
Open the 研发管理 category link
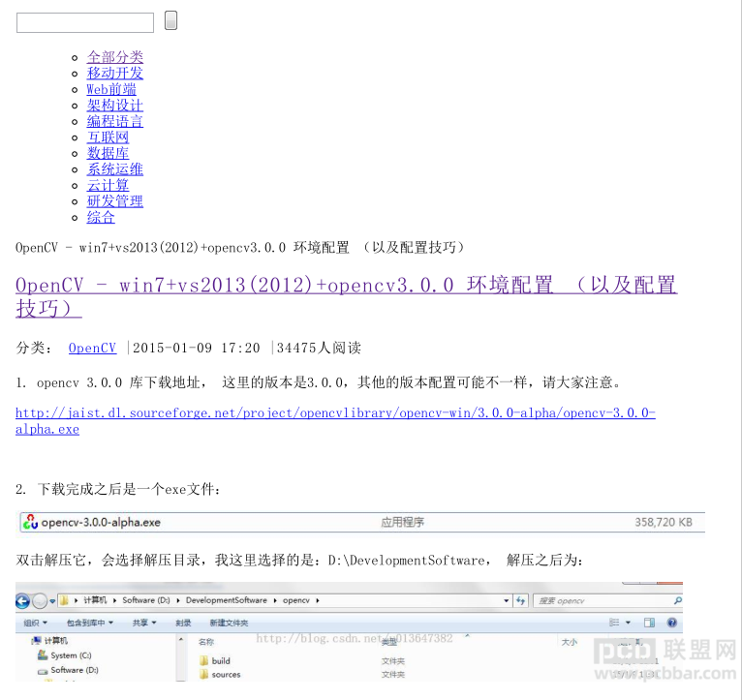115,201
